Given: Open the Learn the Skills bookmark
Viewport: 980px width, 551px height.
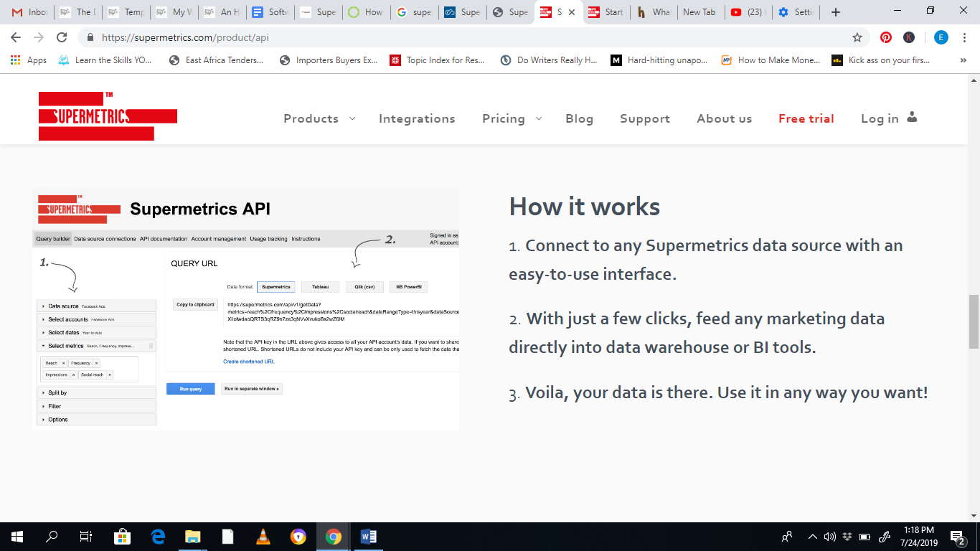Looking at the screenshot, I should point(105,60).
